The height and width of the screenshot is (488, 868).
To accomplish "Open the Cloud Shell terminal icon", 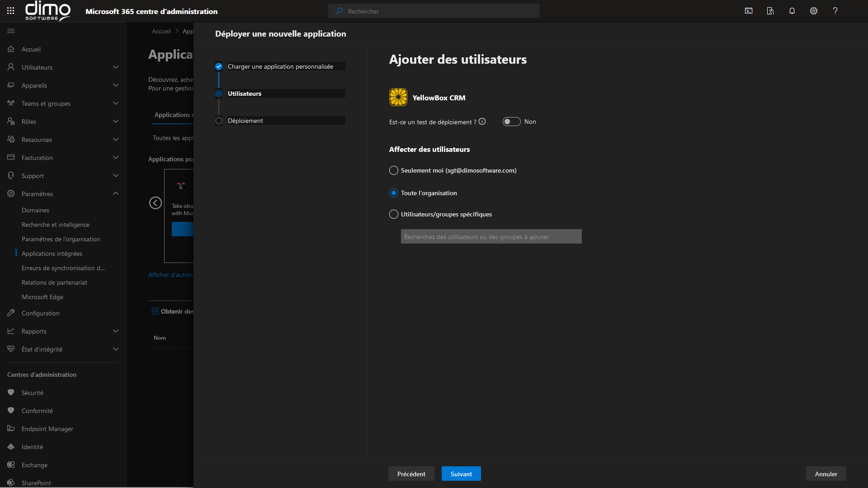I will point(749,11).
